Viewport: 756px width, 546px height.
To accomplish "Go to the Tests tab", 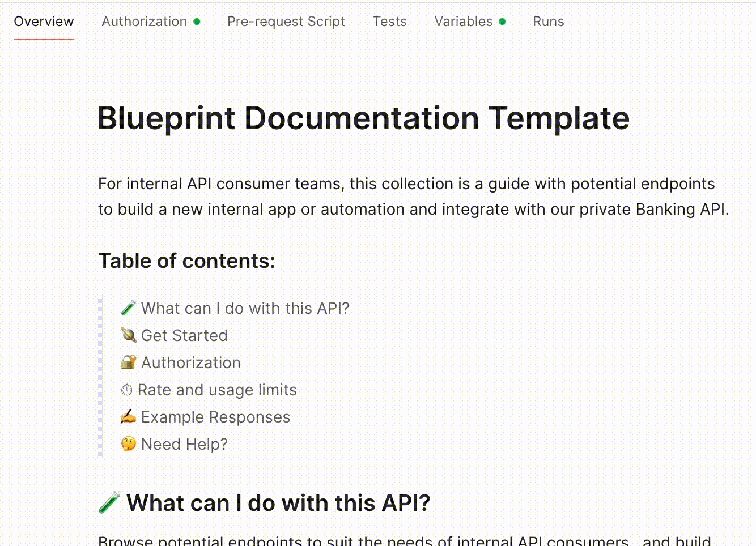I will tap(390, 22).
